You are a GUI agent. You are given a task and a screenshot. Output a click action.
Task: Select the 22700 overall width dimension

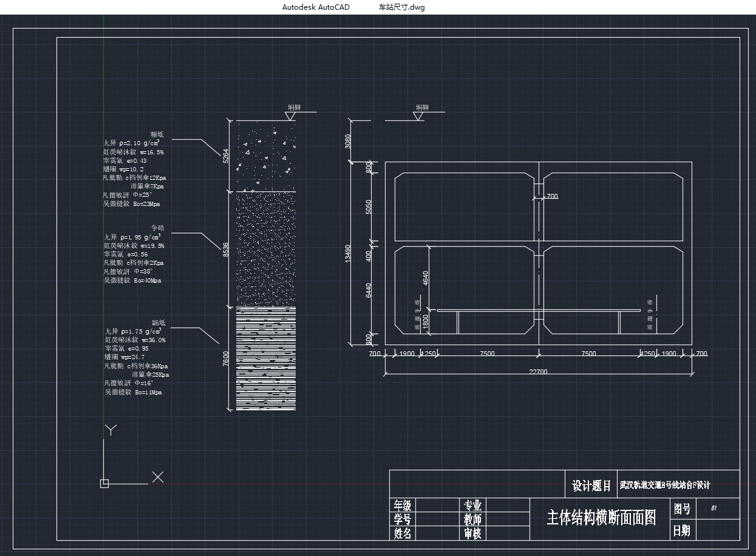pyautogui.click(x=538, y=372)
